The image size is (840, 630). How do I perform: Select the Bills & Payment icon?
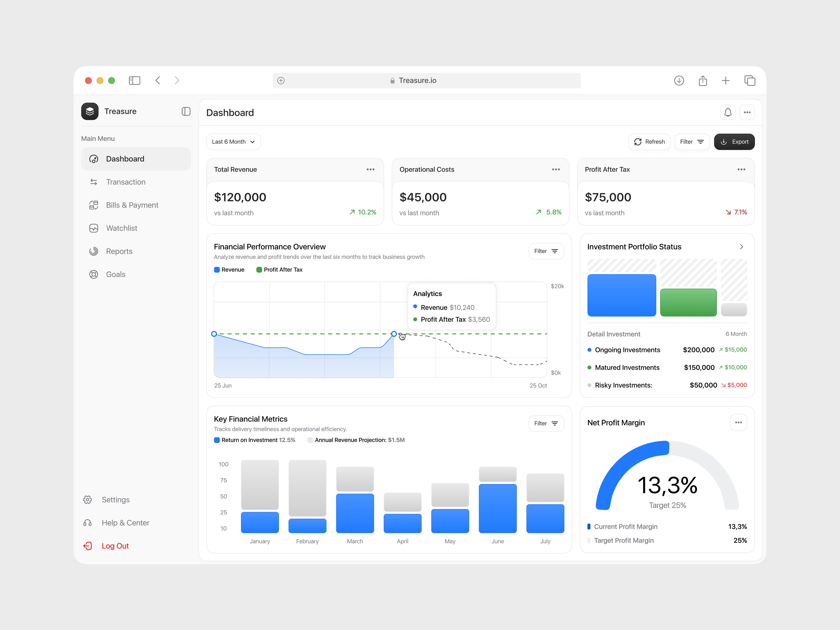click(94, 205)
